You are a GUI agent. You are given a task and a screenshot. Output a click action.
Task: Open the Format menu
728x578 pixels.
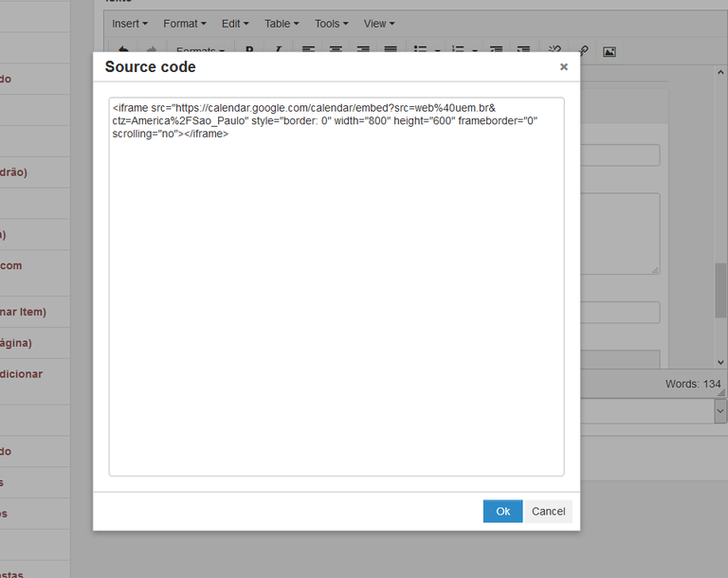[x=185, y=24]
